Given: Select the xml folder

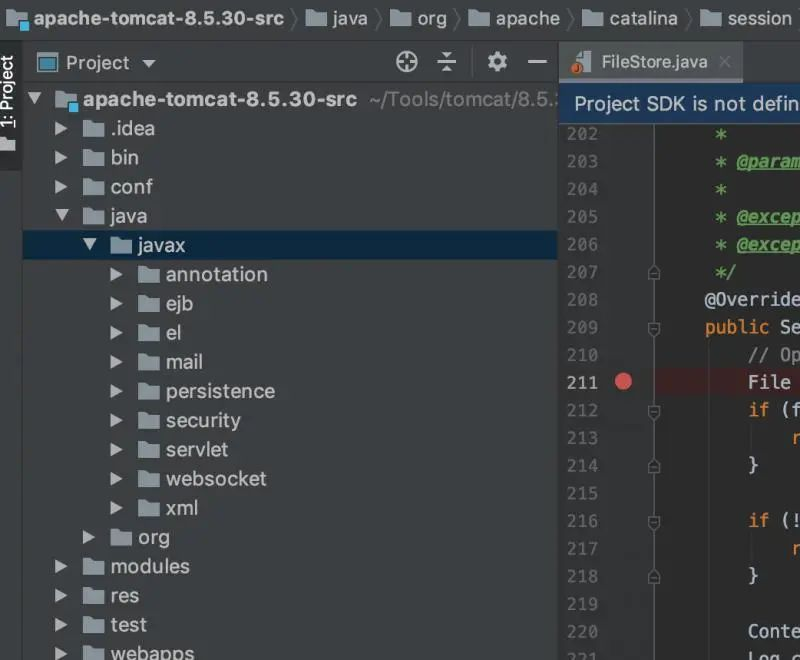Looking at the screenshot, I should pos(168,508).
